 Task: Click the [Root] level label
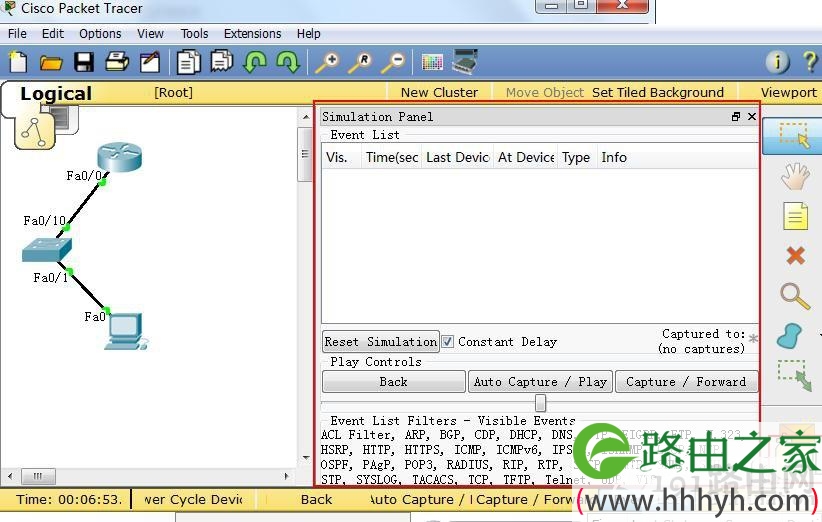174,93
